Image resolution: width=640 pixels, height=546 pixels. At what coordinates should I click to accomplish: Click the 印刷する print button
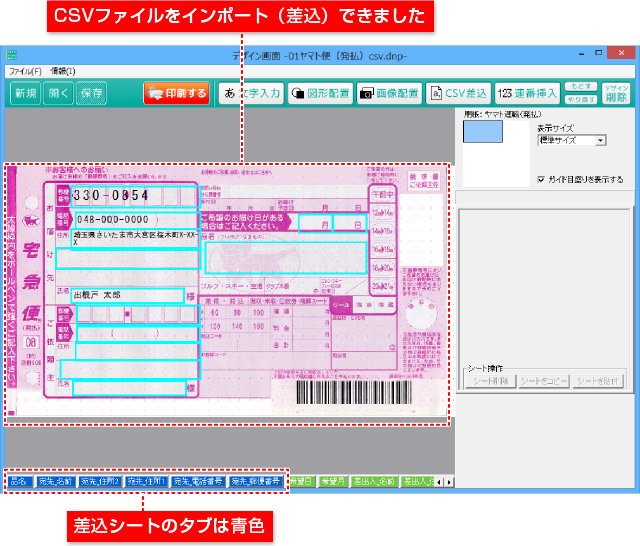(176, 93)
